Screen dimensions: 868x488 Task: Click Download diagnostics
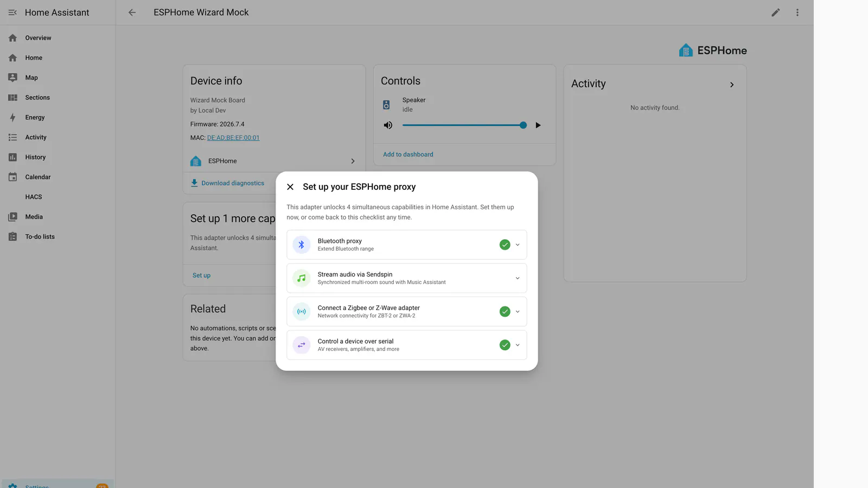tap(227, 183)
